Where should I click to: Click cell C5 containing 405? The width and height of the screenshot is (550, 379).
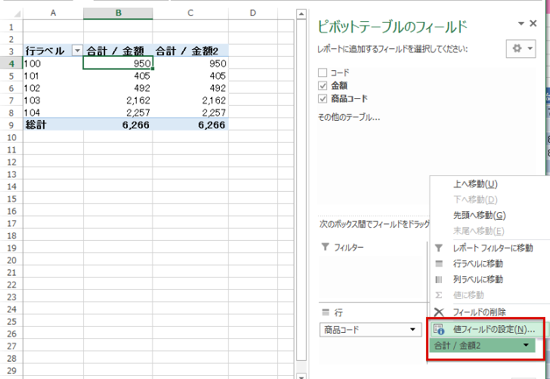[190, 76]
